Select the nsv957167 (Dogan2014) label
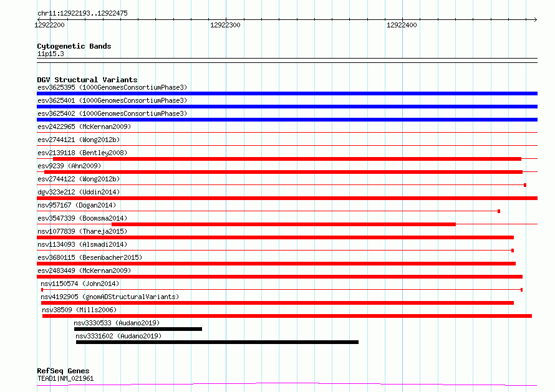This screenshot has width=555, height=392. (77, 205)
